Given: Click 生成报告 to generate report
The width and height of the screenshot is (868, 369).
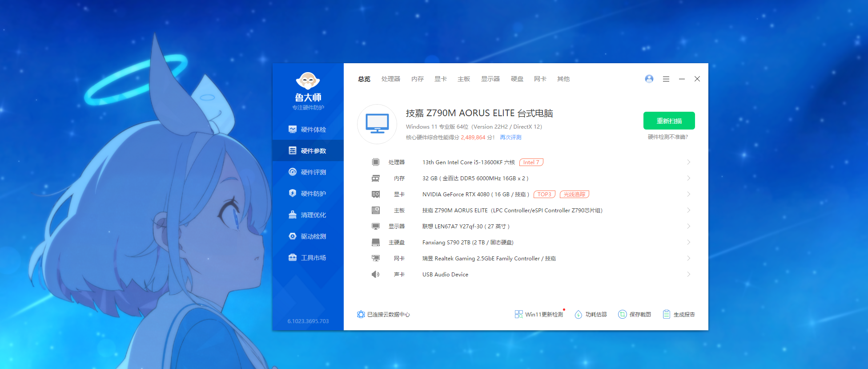Looking at the screenshot, I should [679, 315].
